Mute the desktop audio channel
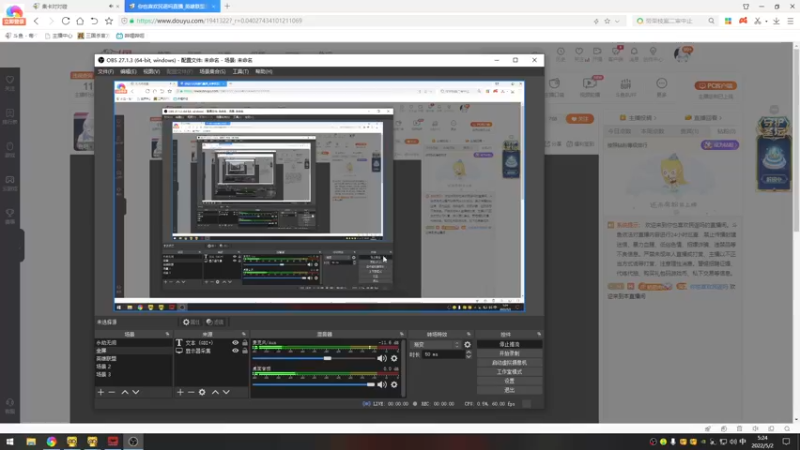Screen dimensions: 800x450 coord(382,384)
